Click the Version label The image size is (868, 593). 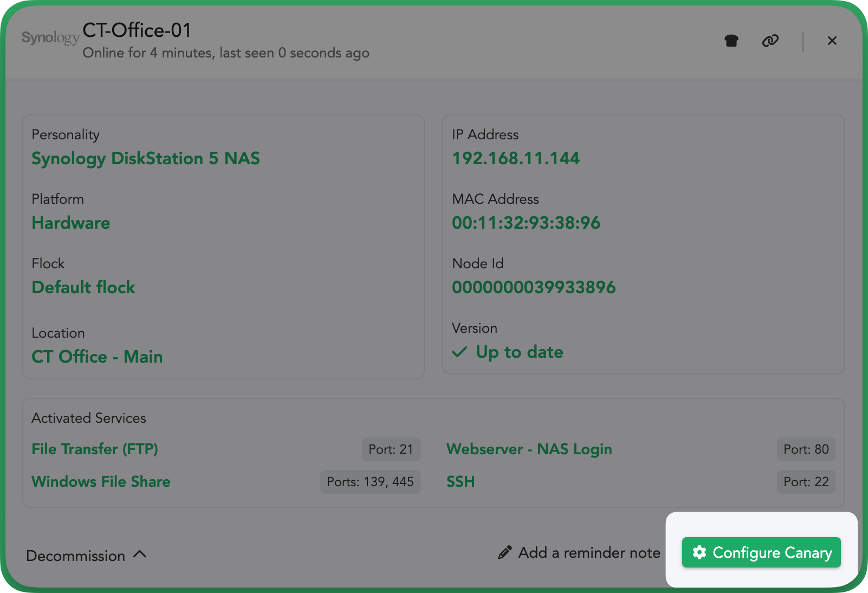point(475,328)
